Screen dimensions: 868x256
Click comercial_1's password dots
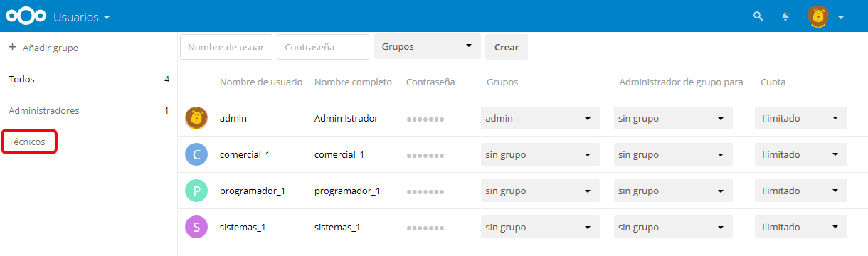tap(425, 155)
